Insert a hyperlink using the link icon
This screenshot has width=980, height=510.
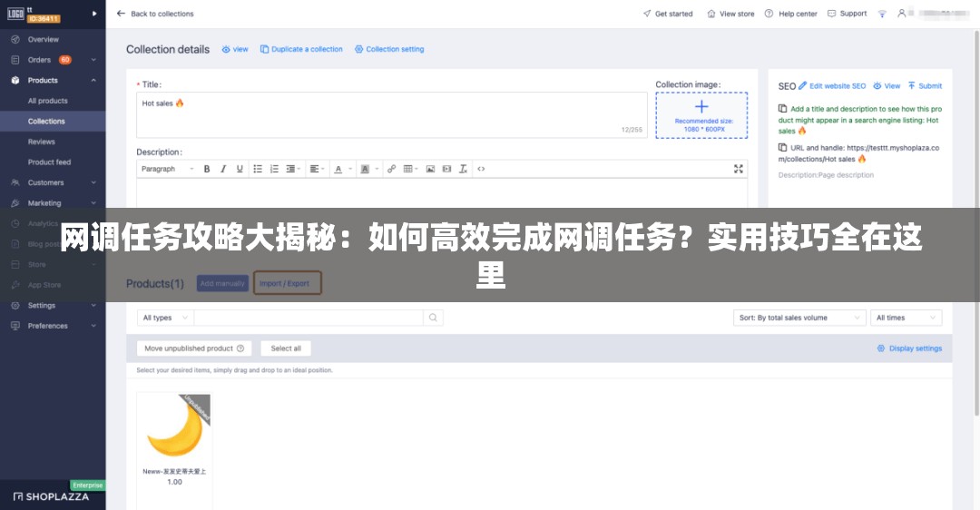[x=391, y=169]
